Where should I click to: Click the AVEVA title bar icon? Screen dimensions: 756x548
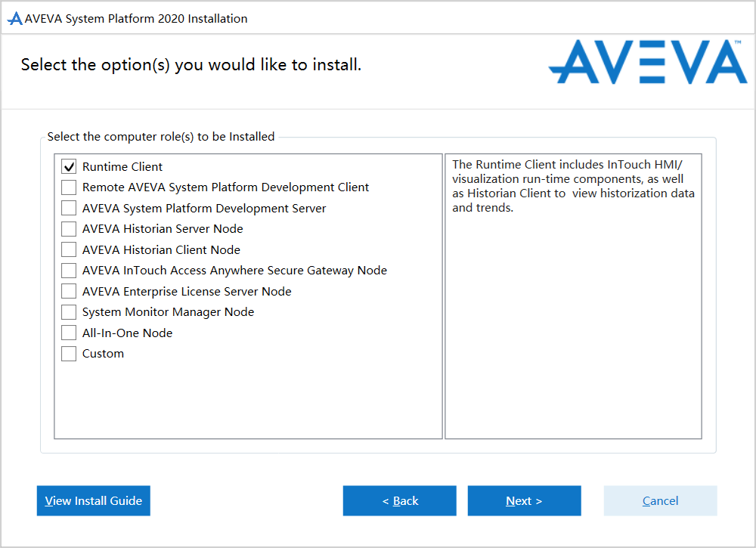click(14, 19)
